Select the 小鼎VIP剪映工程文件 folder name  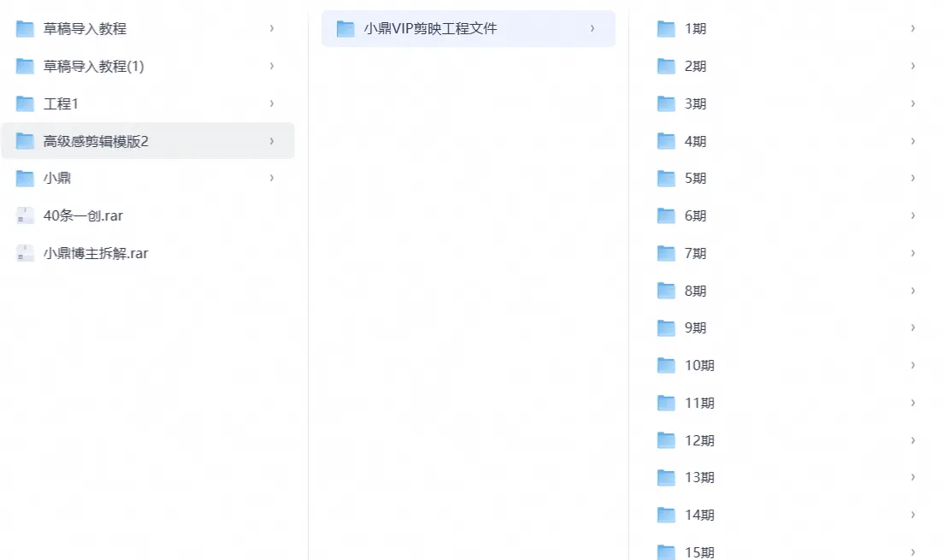[x=431, y=29]
